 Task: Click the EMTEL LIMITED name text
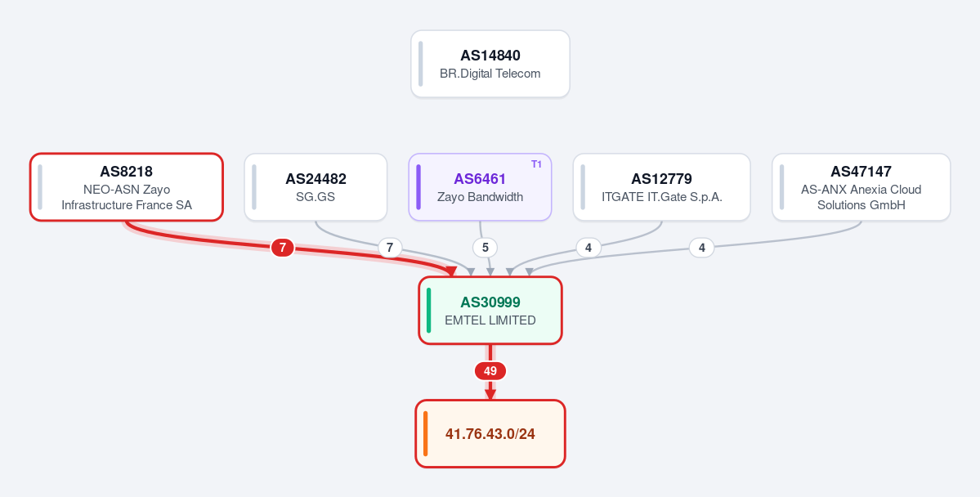coord(490,320)
